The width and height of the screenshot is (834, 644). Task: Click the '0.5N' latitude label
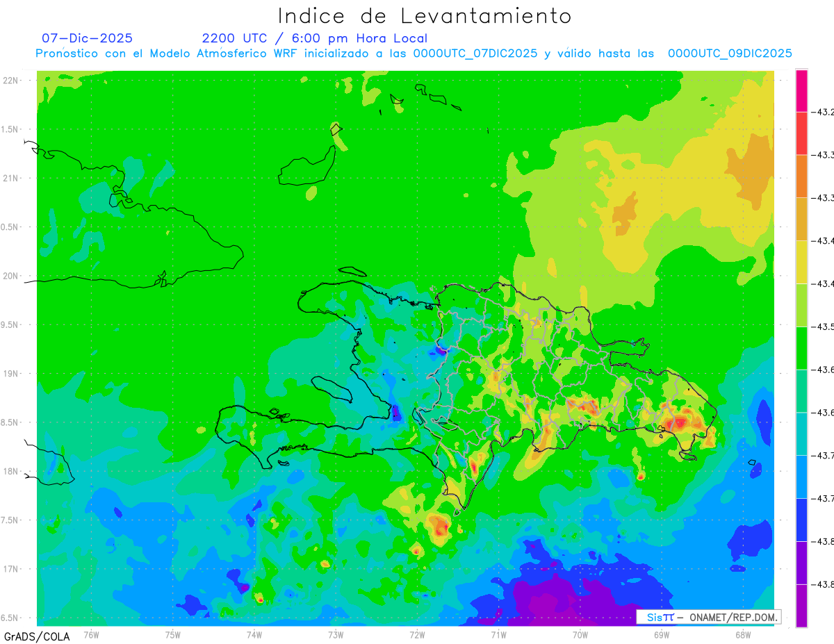click(x=10, y=227)
